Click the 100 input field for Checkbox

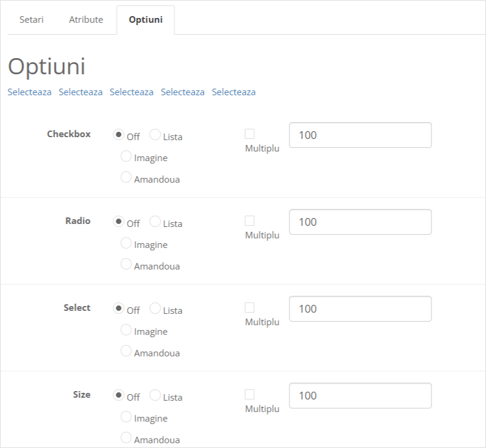(x=360, y=135)
